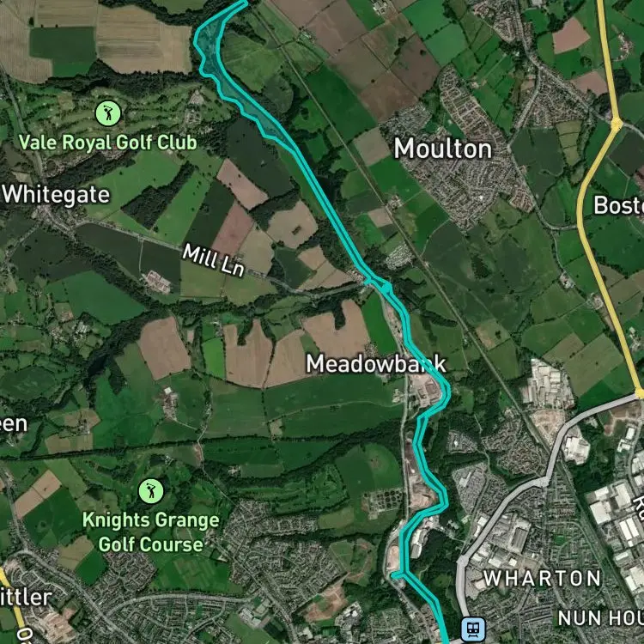Select the teal route loop junction near Mill Ln
The height and width of the screenshot is (644, 644).
(x=386, y=287)
